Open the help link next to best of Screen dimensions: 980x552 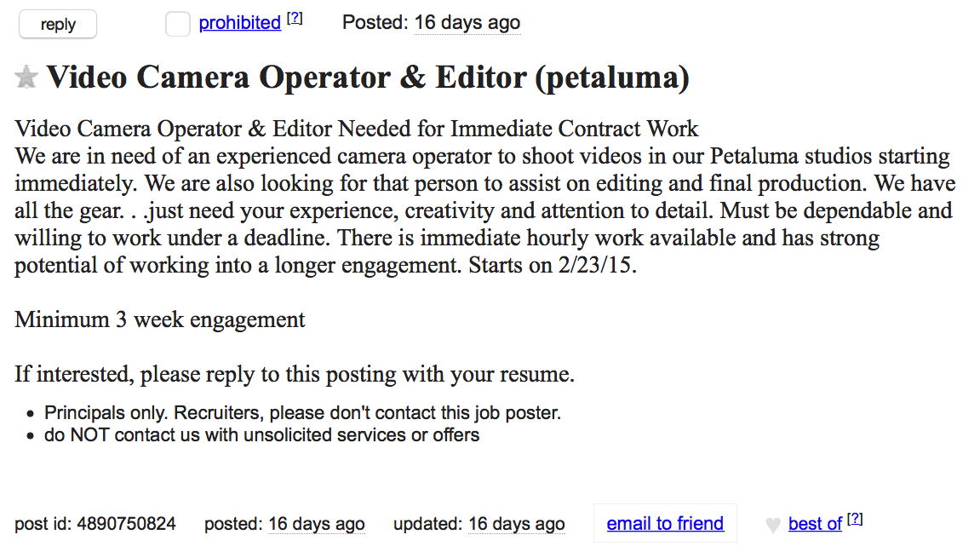(855, 520)
